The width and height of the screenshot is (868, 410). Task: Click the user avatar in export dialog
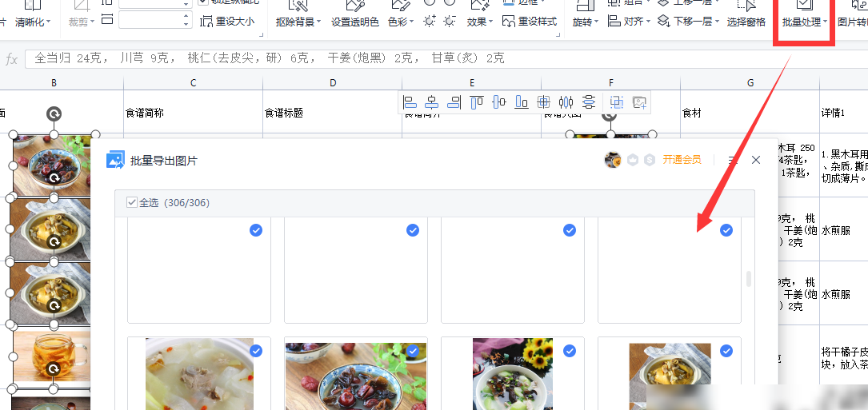click(613, 160)
